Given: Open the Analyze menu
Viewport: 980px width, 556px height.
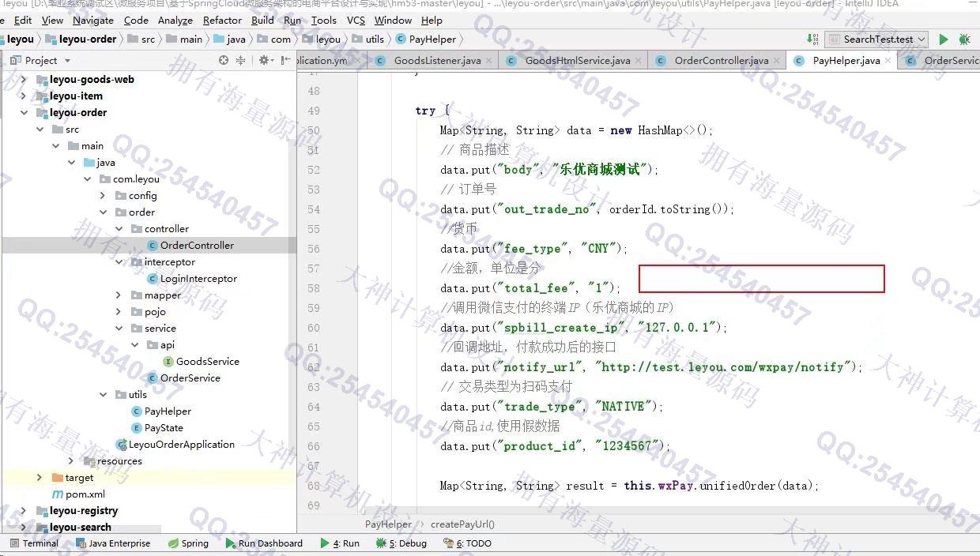Looking at the screenshot, I should pyautogui.click(x=175, y=20).
